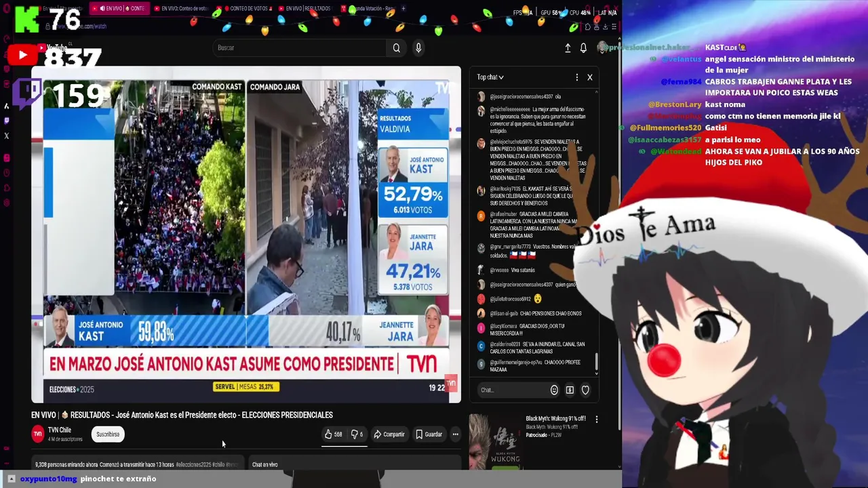Click Super Chat dollar icon
The height and width of the screenshot is (488, 868).
click(x=570, y=390)
